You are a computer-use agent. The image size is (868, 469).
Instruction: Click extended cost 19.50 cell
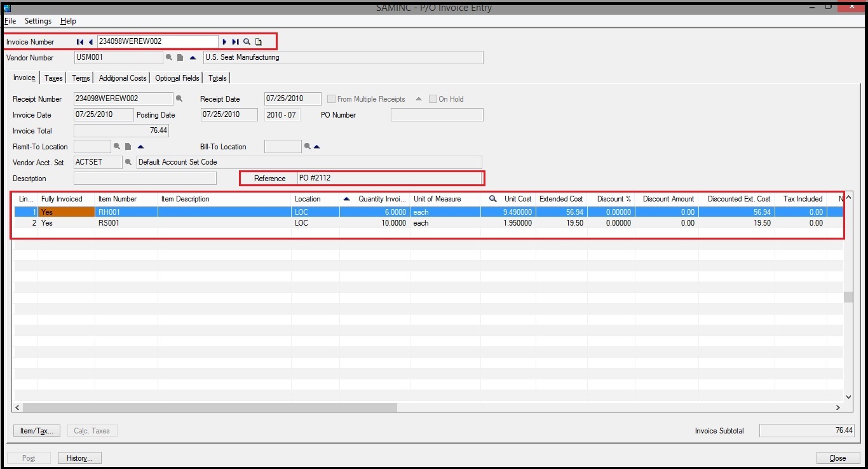(561, 223)
